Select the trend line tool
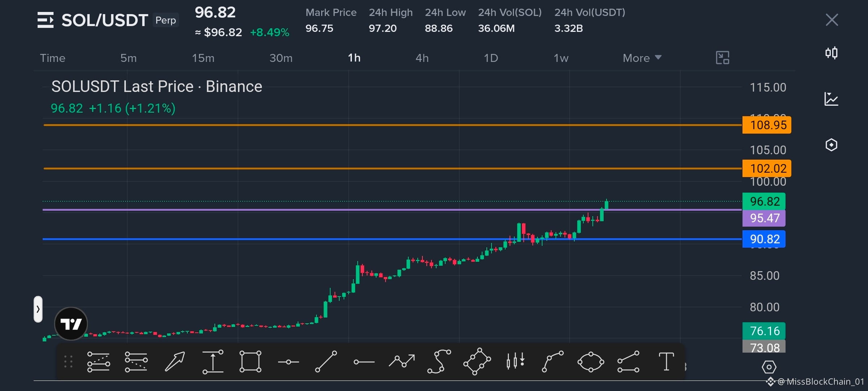868x391 pixels. pyautogui.click(x=326, y=361)
